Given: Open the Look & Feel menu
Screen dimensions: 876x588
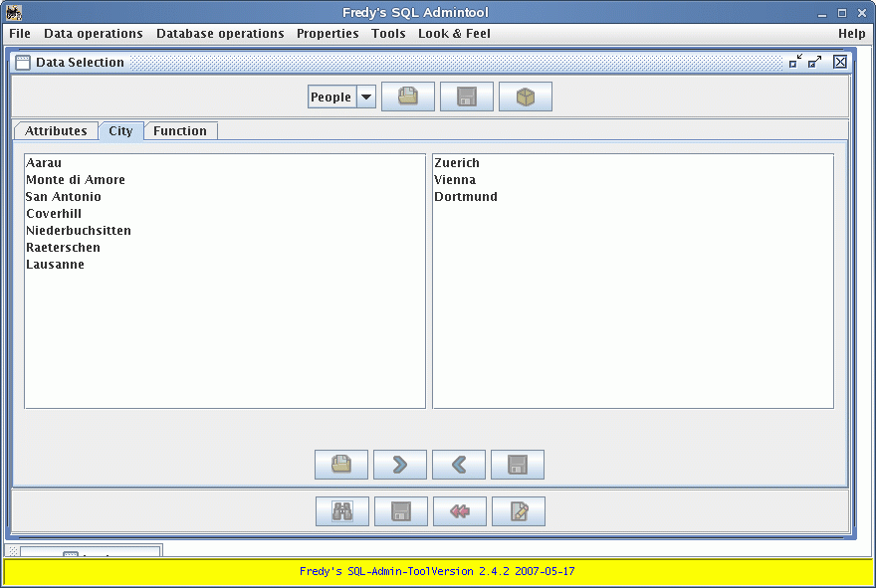Looking at the screenshot, I should tap(454, 34).
